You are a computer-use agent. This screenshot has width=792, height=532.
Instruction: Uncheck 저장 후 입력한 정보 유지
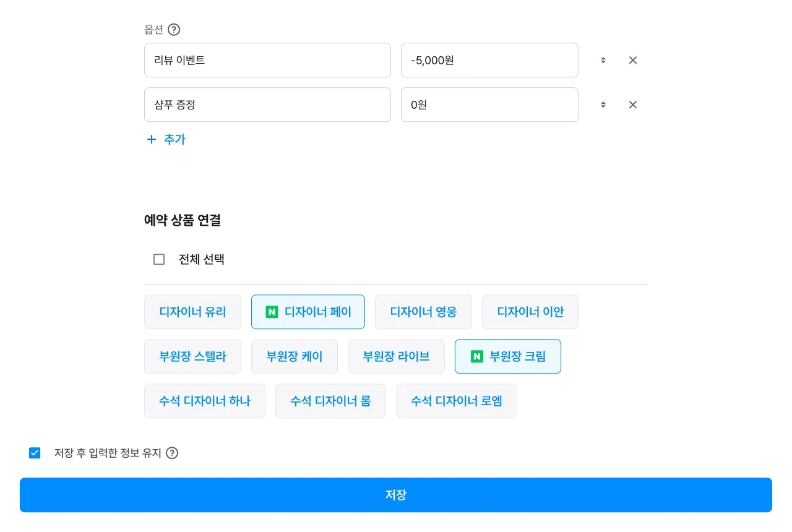(x=35, y=453)
